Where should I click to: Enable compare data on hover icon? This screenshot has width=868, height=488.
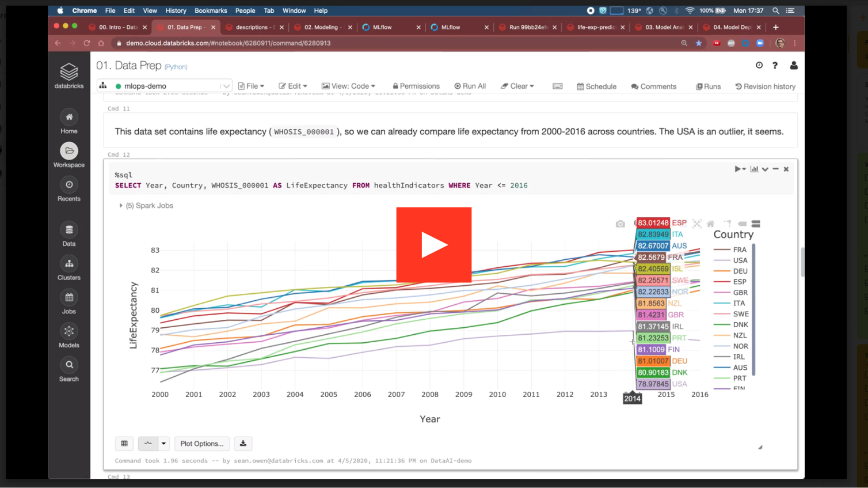[x=756, y=224]
